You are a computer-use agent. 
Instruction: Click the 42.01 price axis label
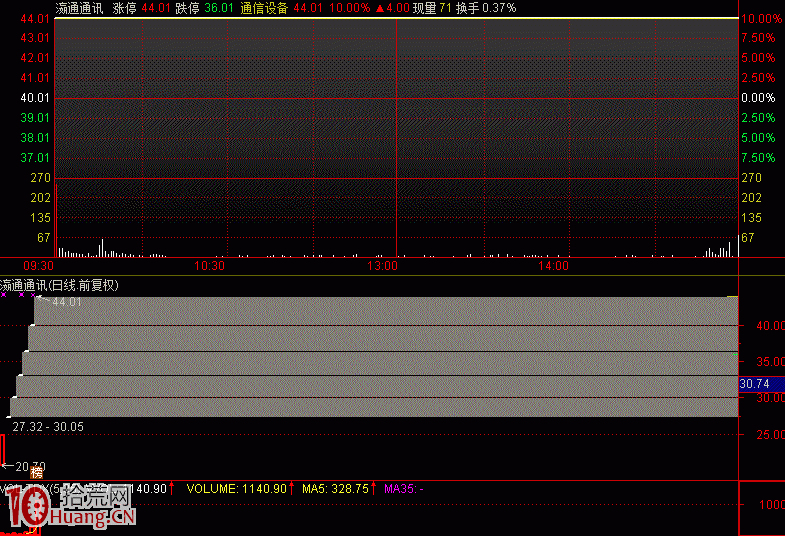point(35,58)
